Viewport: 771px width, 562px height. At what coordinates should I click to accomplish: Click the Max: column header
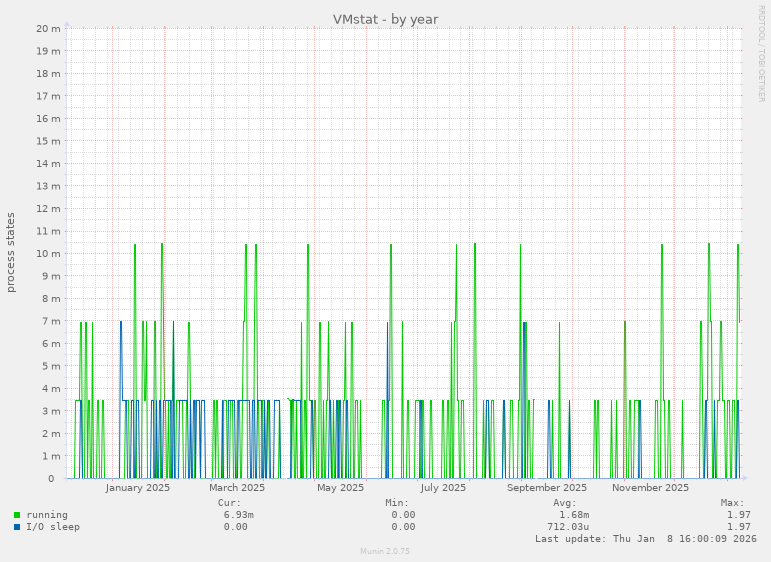732,503
